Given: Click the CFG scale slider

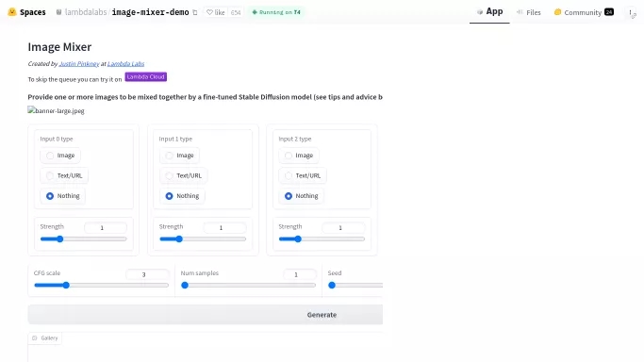Looking at the screenshot, I should click(x=102, y=286).
